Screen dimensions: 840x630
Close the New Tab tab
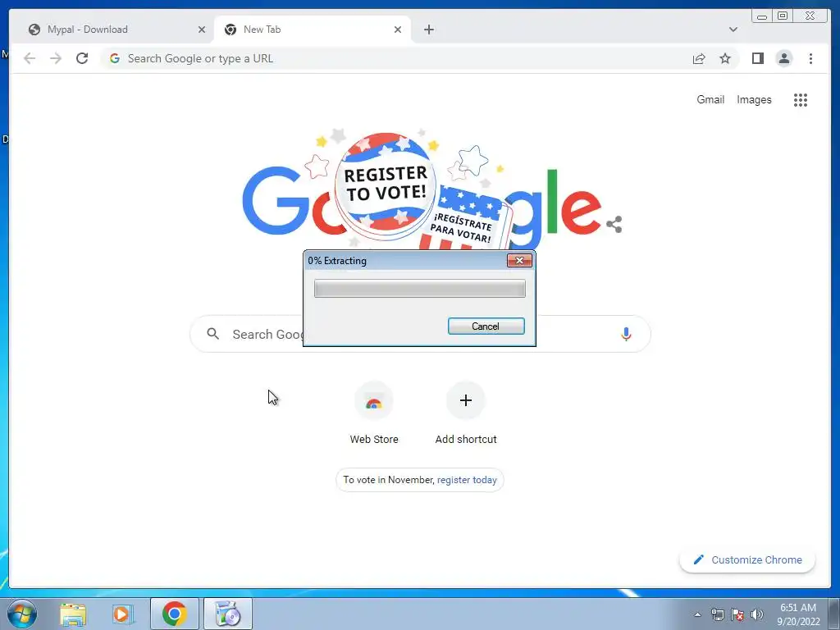398,30
